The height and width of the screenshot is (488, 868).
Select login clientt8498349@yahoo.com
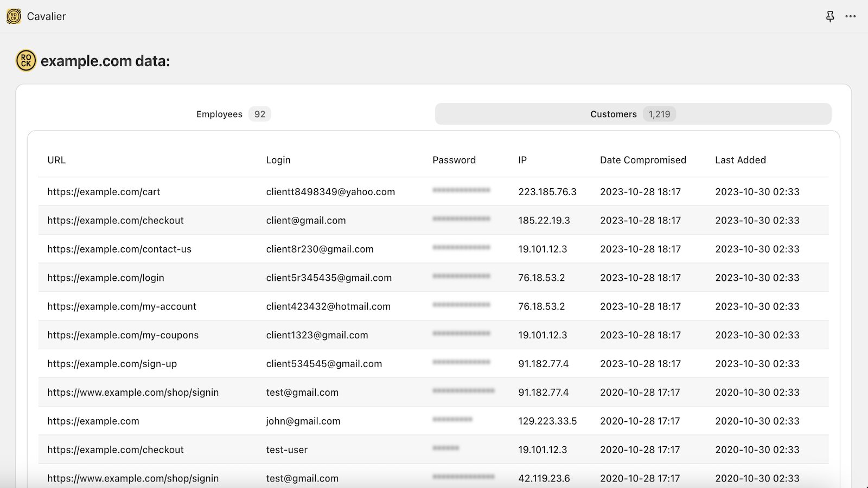coord(330,192)
